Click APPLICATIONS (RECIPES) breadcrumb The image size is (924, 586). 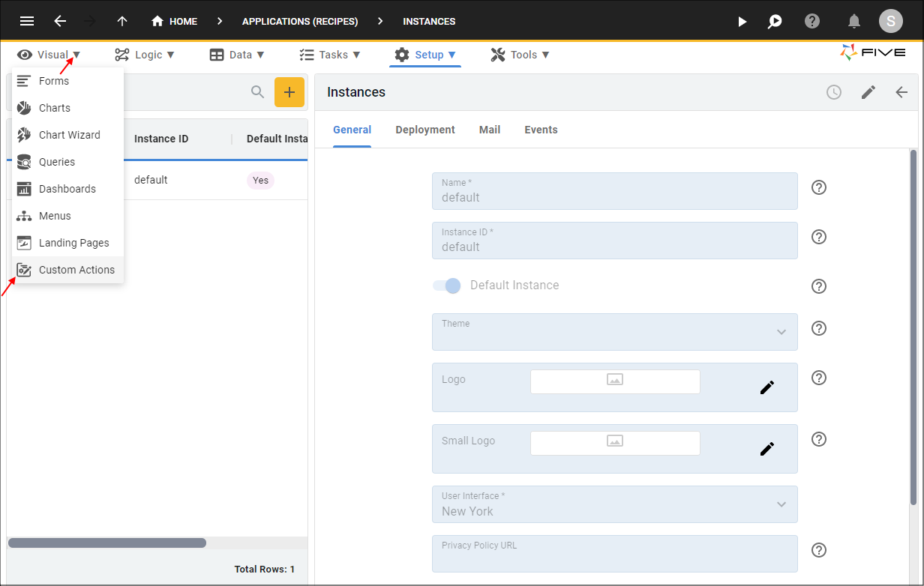pos(300,22)
